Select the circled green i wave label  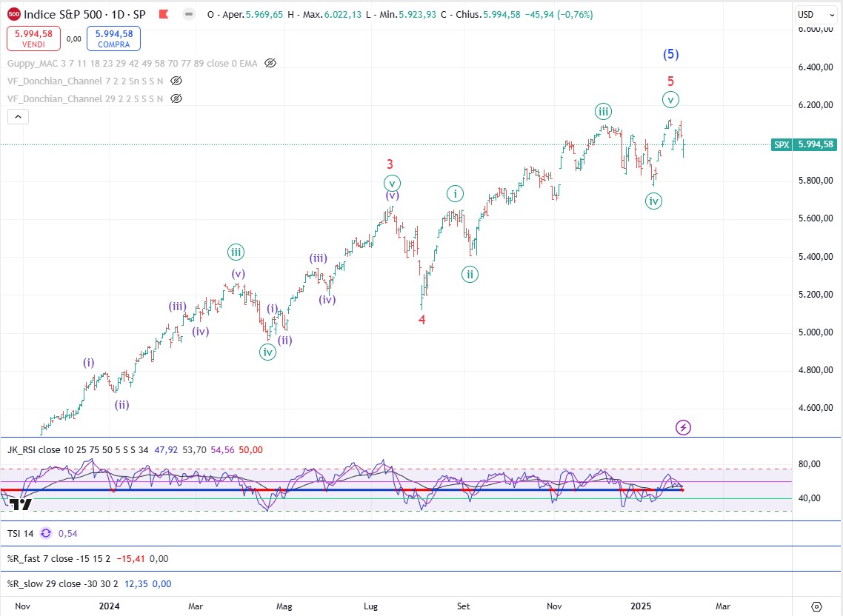pyautogui.click(x=455, y=193)
